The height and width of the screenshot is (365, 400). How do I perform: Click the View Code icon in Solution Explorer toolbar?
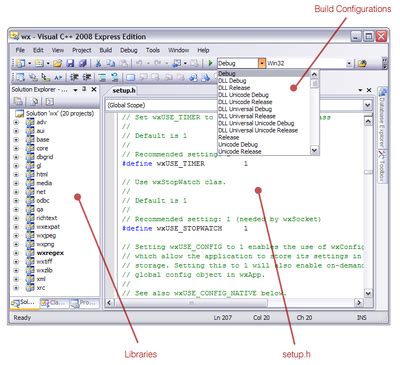click(x=49, y=101)
